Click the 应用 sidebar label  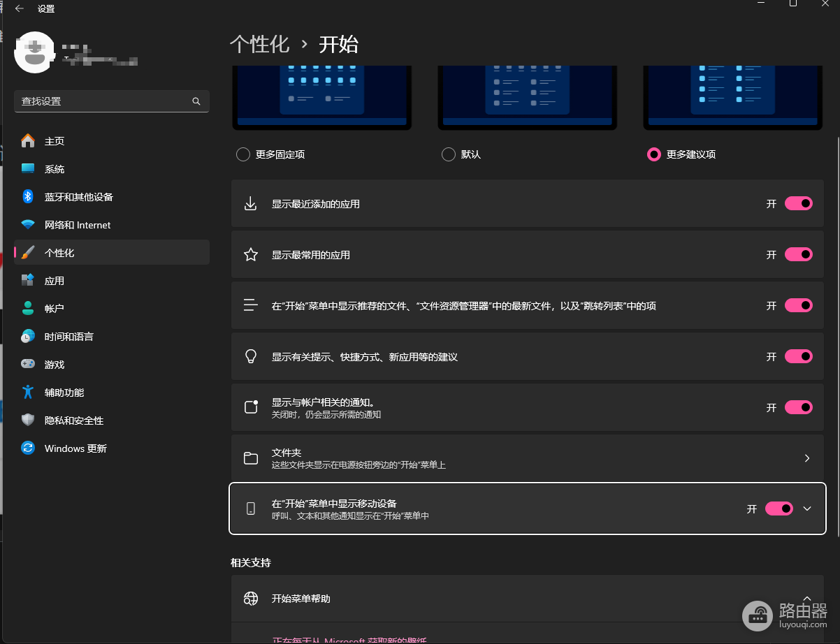(55, 281)
